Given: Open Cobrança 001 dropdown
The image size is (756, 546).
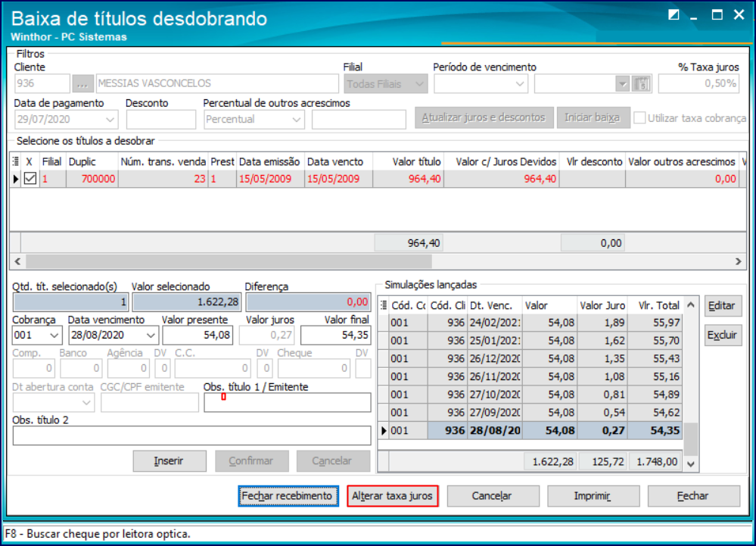Looking at the screenshot, I should tap(54, 335).
